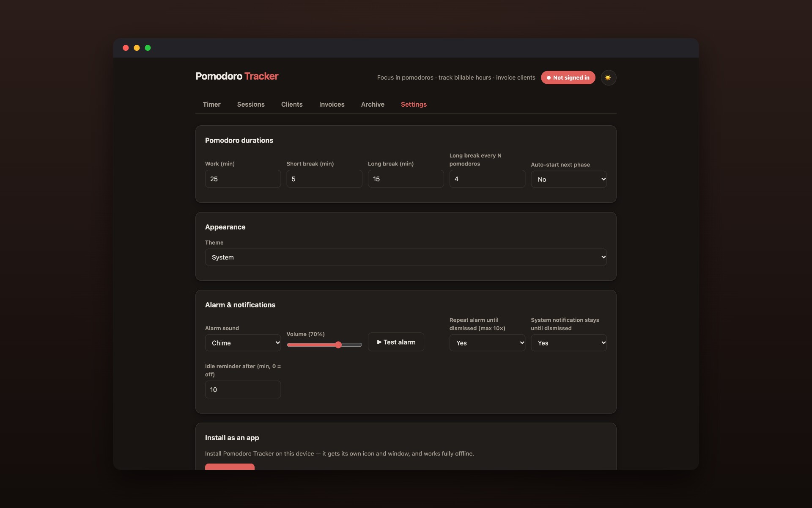Click the Pomodoro durations heading
812x508 pixels.
point(239,140)
